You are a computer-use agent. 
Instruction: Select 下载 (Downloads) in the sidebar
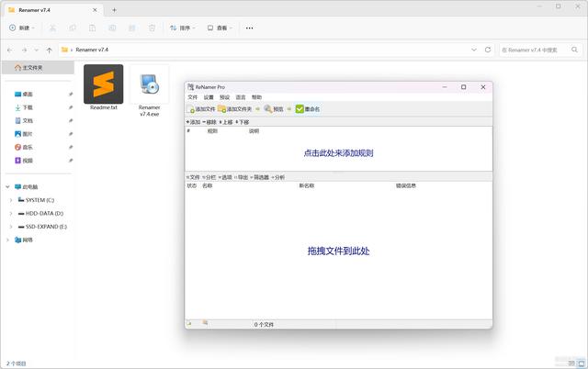(28, 107)
